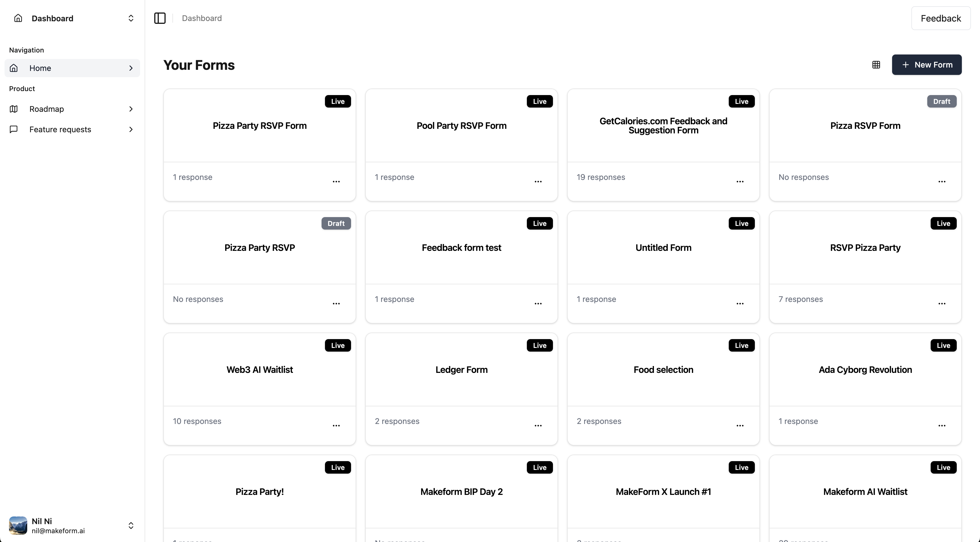Screen dimensions: 980x542
Task: Open the Untitled Form card
Action: click(x=663, y=247)
